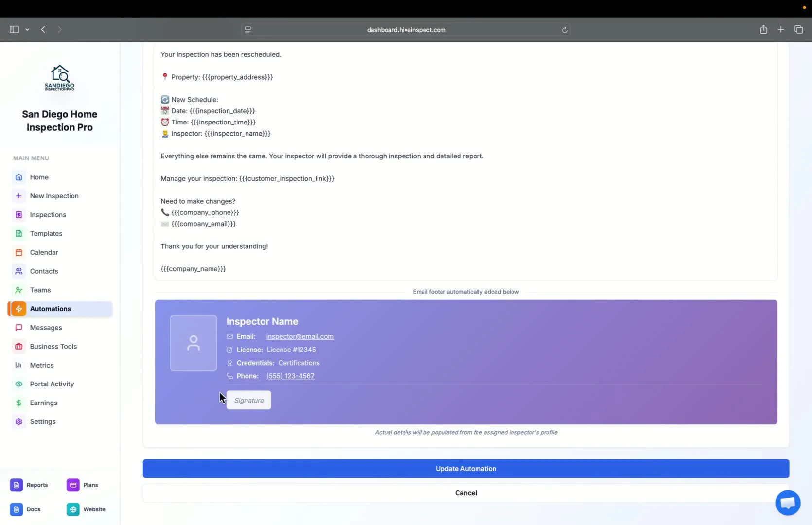Image resolution: width=812 pixels, height=525 pixels.
Task: Start a New Inspection
Action: (x=54, y=196)
